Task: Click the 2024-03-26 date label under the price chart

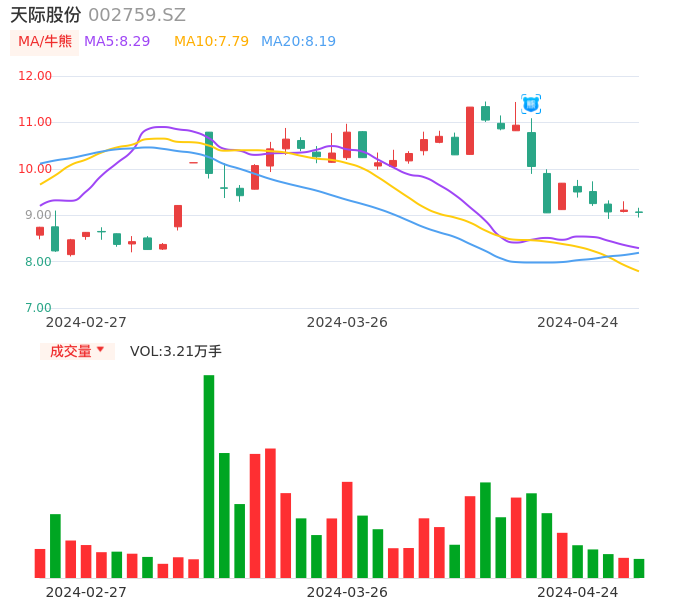Action: tap(347, 322)
